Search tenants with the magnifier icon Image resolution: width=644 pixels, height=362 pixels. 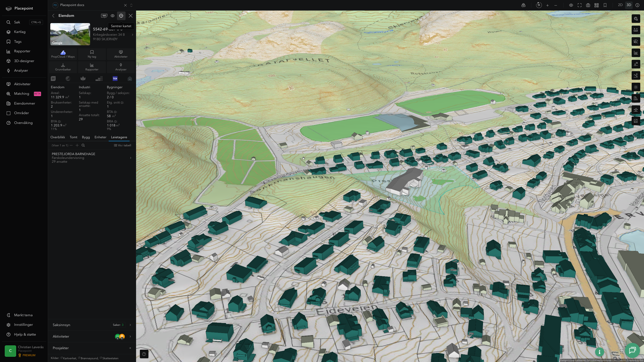83,145
